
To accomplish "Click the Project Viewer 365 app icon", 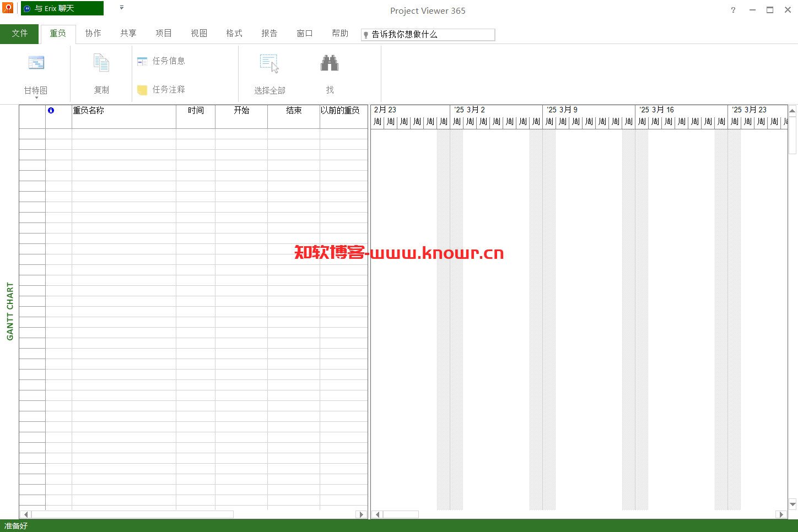I will point(8,8).
